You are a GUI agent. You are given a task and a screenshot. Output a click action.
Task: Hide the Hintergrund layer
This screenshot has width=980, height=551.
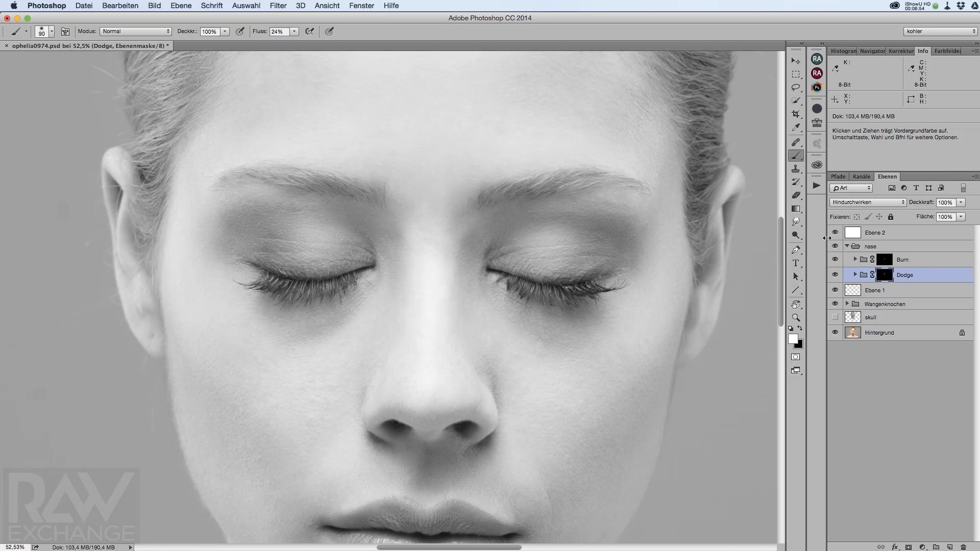pyautogui.click(x=835, y=333)
